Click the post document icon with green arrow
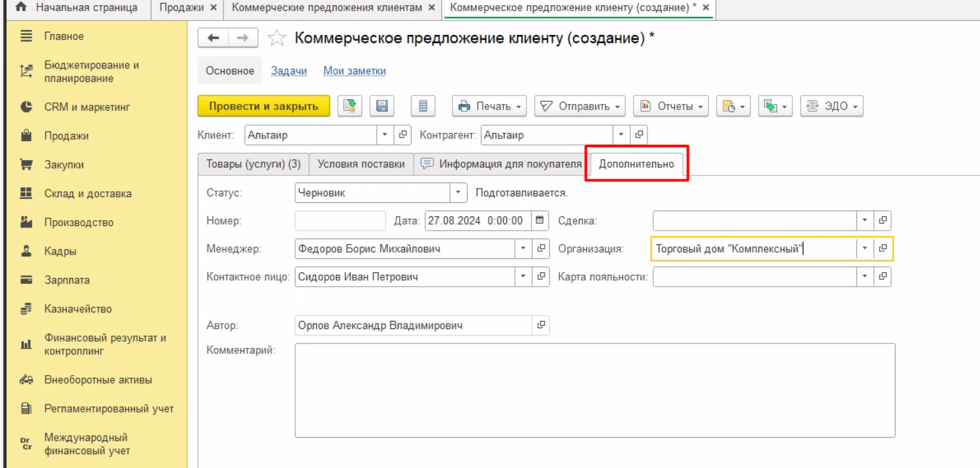This screenshot has height=468, width=980. point(350,106)
